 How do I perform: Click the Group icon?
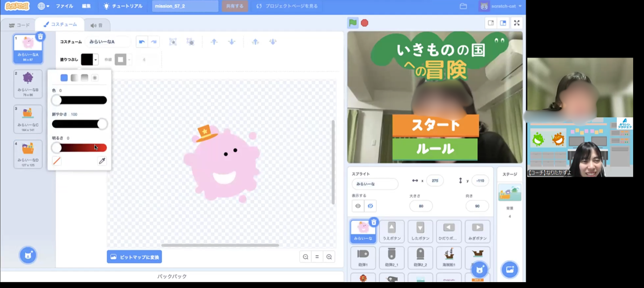coord(173,42)
